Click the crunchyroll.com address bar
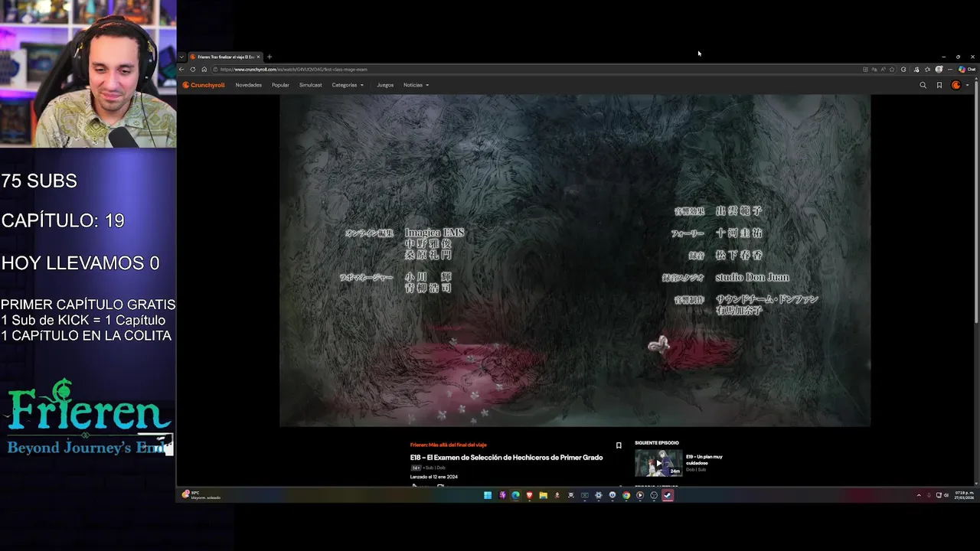This screenshot has height=551, width=980. point(536,70)
